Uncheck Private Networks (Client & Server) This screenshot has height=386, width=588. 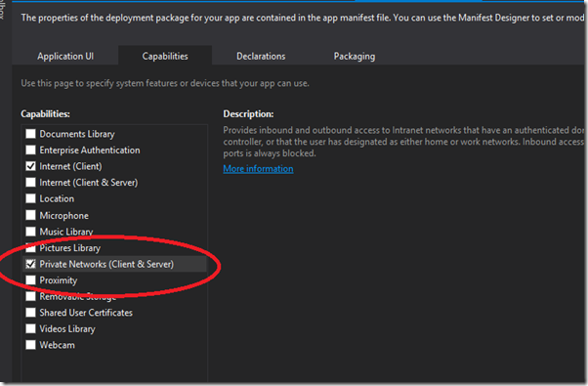tap(30, 264)
